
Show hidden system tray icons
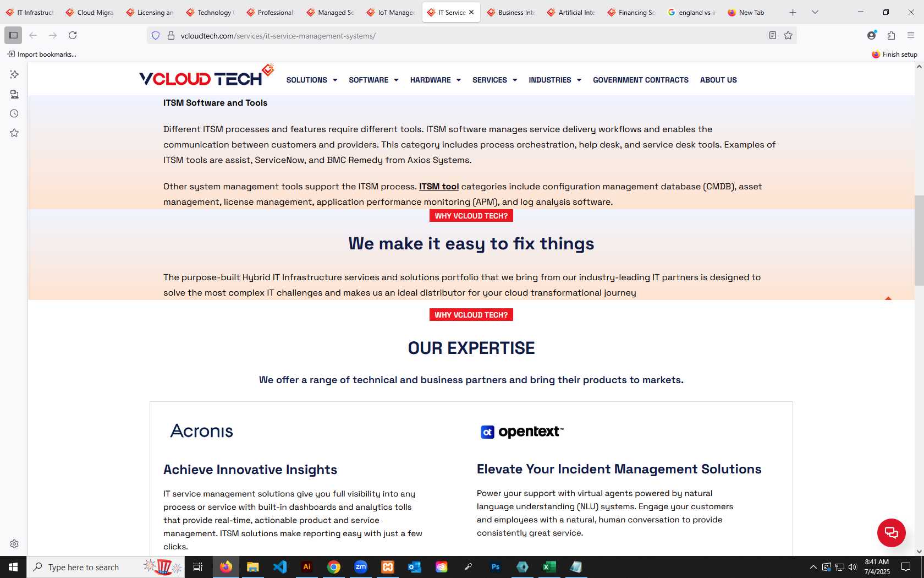(813, 567)
